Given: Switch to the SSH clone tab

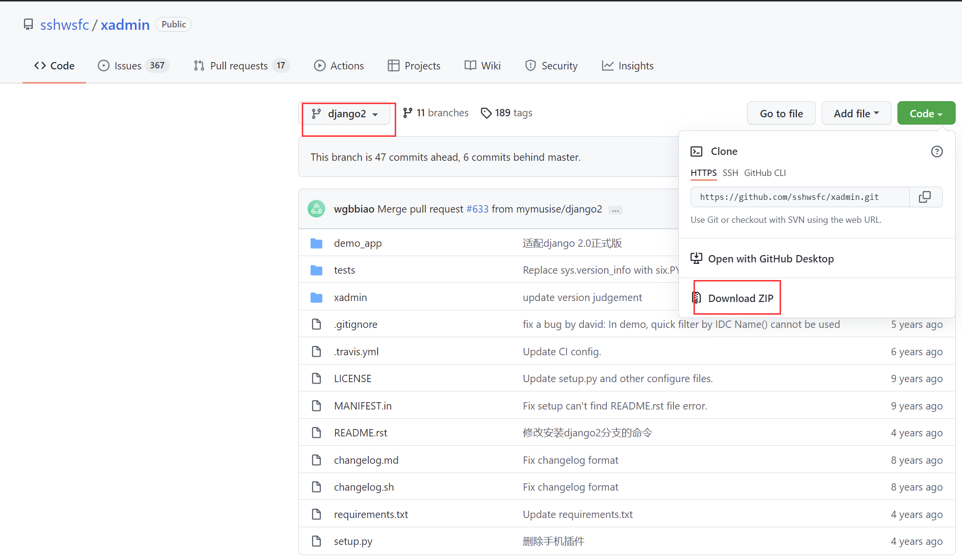Looking at the screenshot, I should [730, 173].
